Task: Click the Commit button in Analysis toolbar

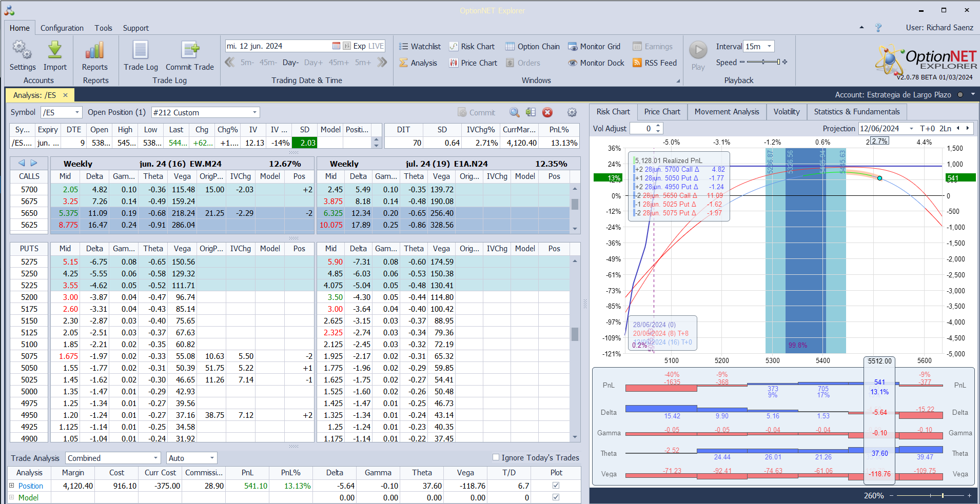Action: [x=477, y=112]
